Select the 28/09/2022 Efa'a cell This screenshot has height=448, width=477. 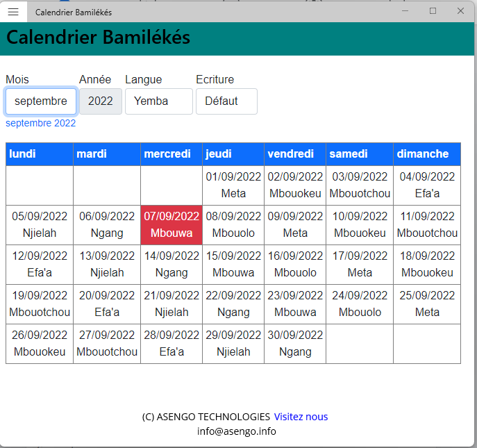pos(171,344)
